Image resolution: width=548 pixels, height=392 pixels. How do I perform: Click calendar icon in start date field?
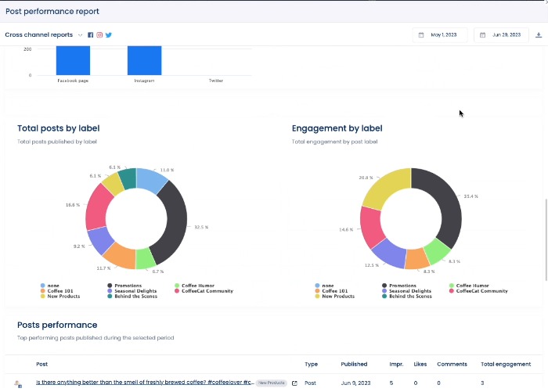[421, 35]
